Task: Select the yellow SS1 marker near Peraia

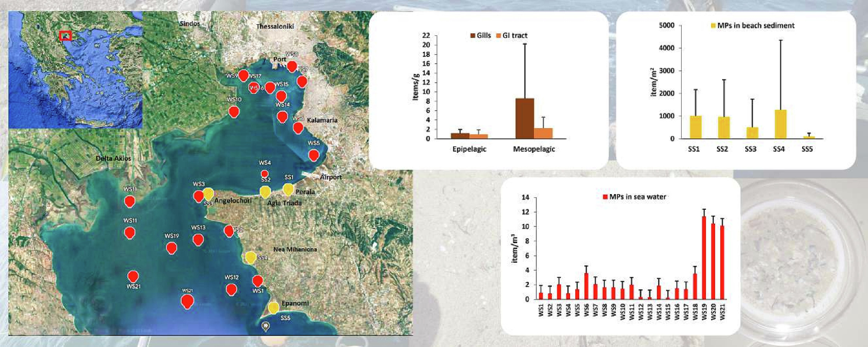Action: 288,189
